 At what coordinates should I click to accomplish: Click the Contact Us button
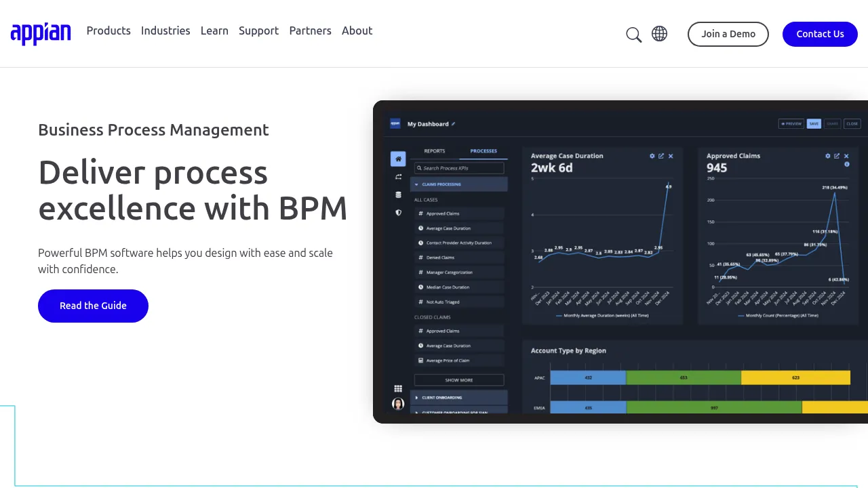tap(820, 34)
